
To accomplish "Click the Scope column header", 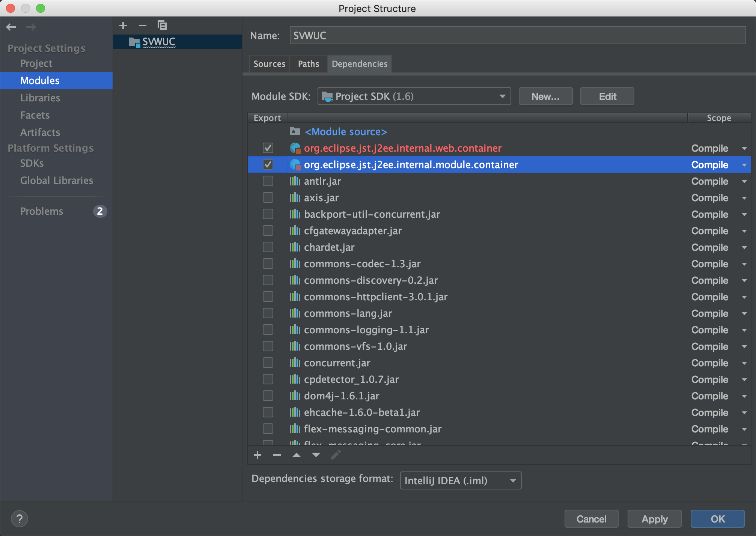I will pyautogui.click(x=719, y=118).
